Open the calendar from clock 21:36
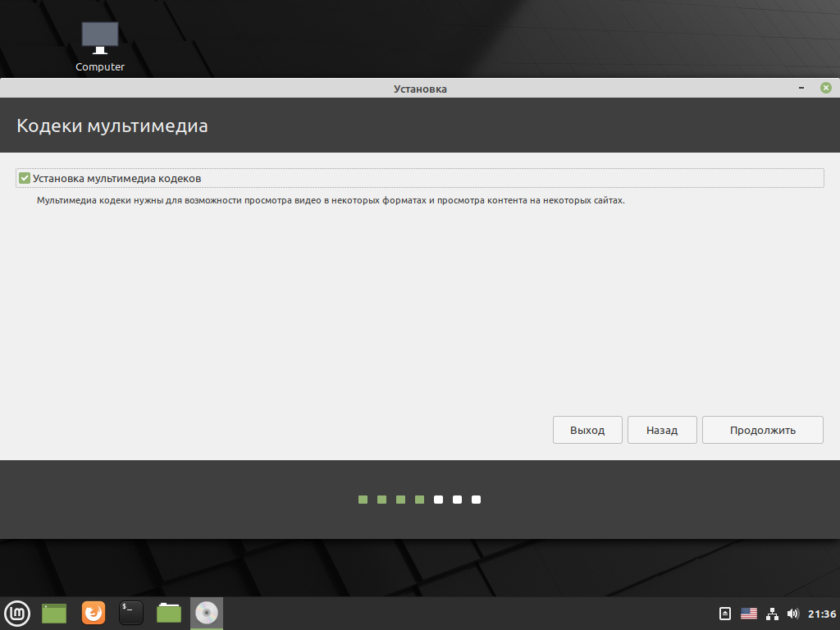 pyautogui.click(x=822, y=614)
